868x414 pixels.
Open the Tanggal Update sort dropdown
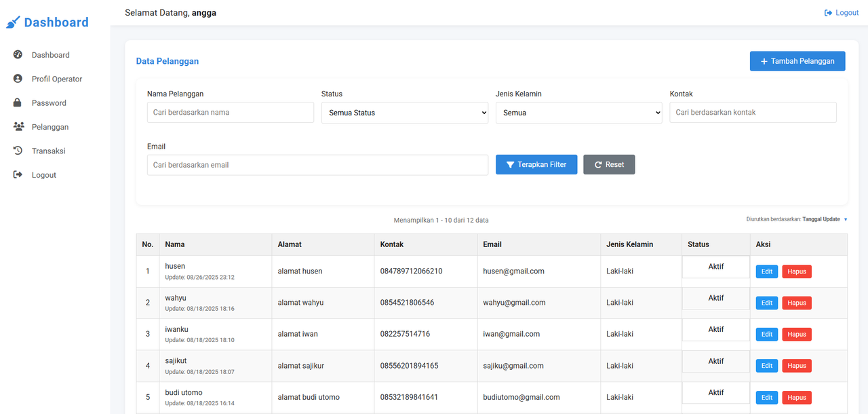pos(825,219)
